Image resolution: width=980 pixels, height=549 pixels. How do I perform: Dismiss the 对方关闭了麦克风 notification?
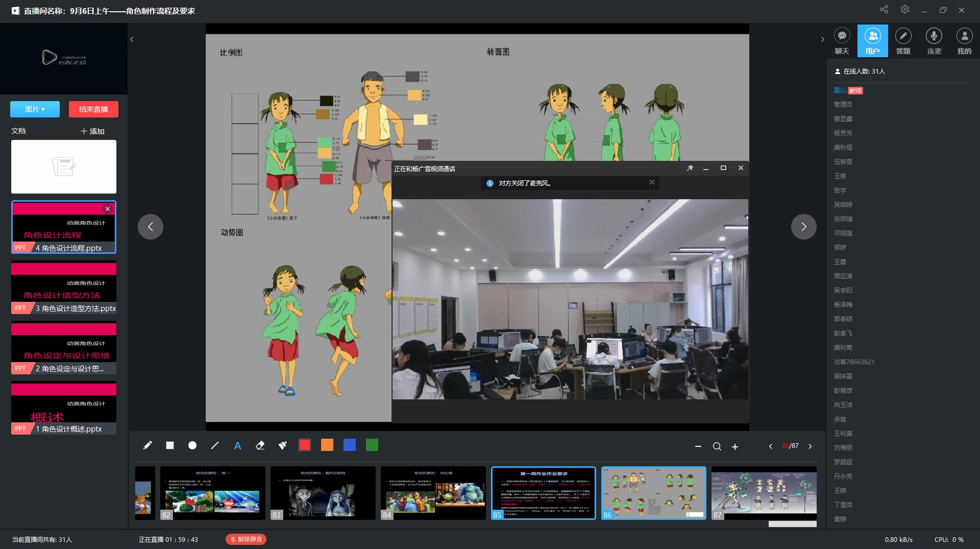point(652,182)
